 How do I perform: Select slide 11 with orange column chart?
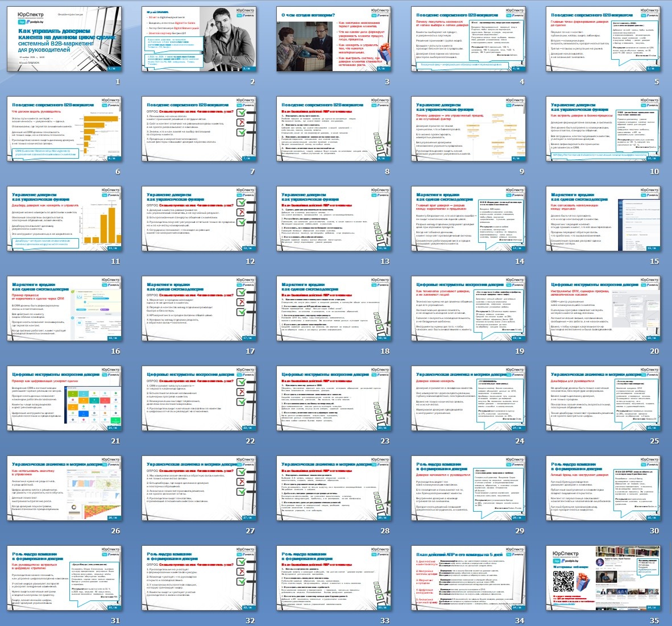64,218
